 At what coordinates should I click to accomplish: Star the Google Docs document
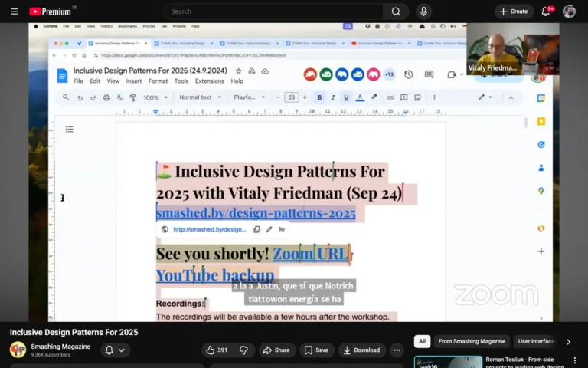pos(239,71)
